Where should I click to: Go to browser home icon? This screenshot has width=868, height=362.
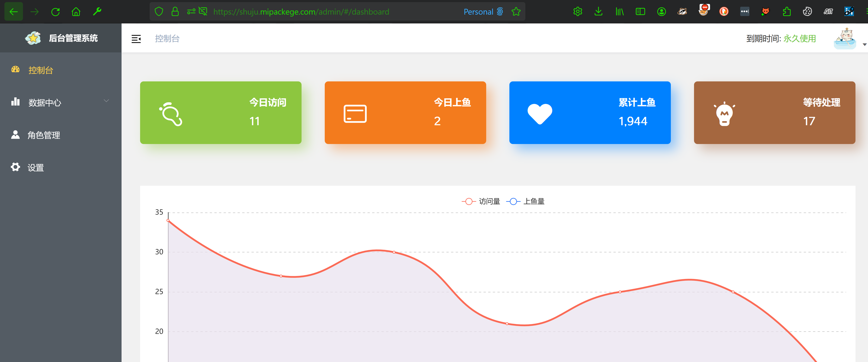click(76, 12)
